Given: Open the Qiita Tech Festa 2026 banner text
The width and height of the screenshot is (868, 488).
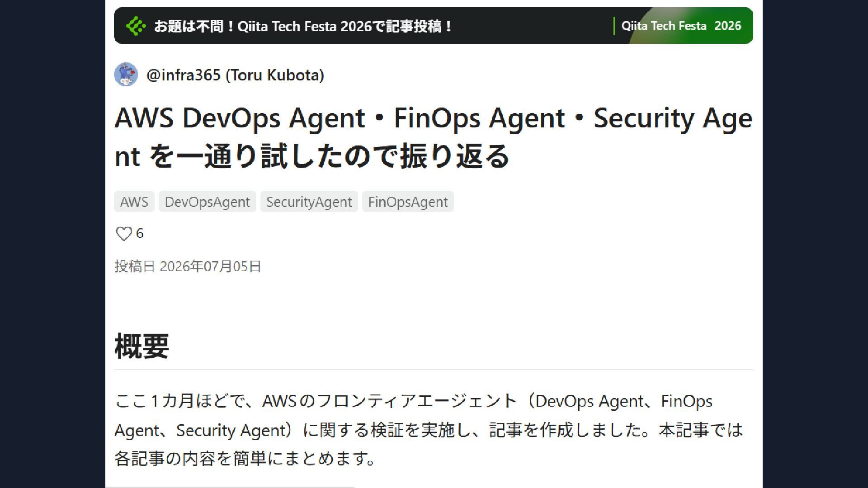Looking at the screenshot, I should pos(304,26).
